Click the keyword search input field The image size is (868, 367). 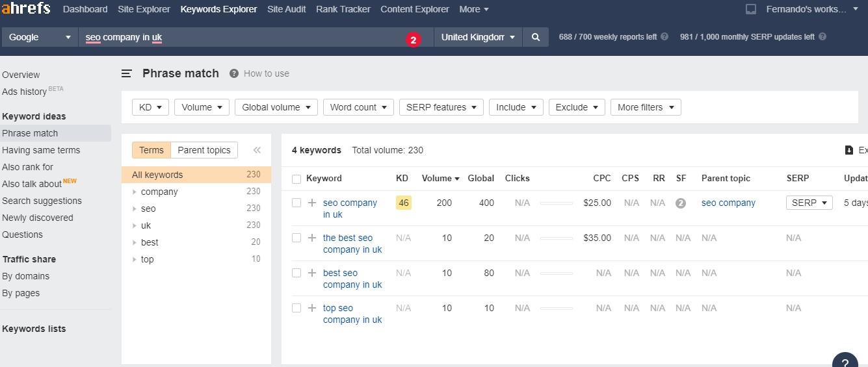(256, 37)
